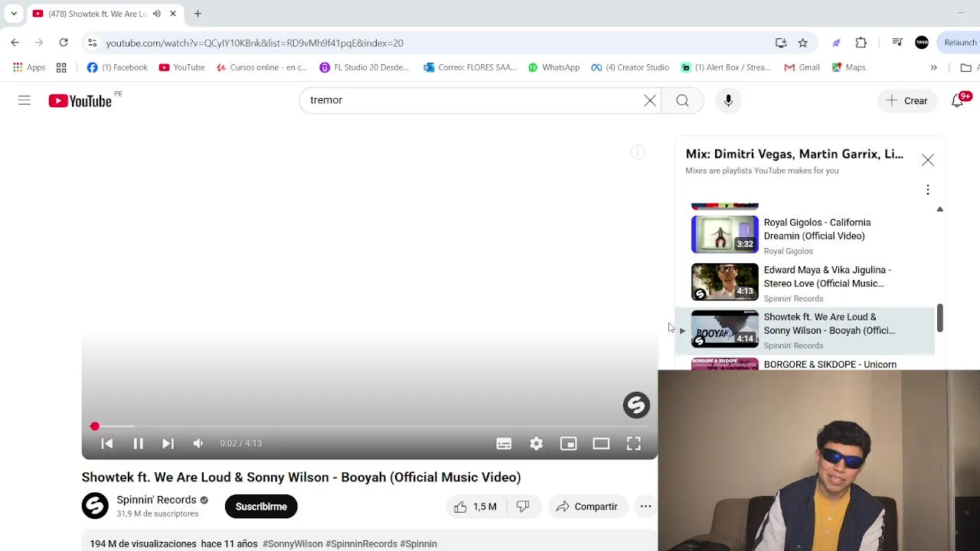Open the extensions puzzle icon
Screen dimensions: 980x551
tap(861, 43)
